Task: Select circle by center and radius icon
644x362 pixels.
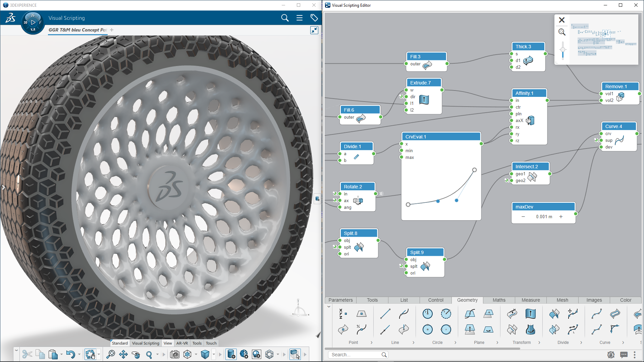Action: 427,314
